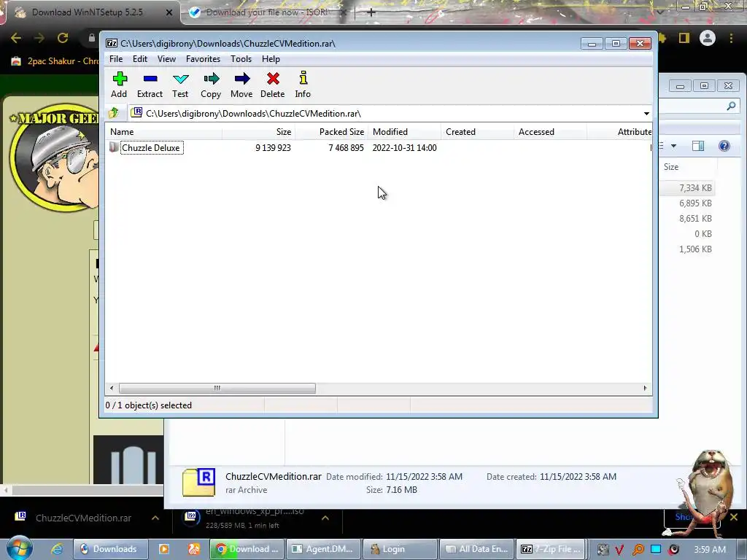The height and width of the screenshot is (560, 747).
Task: Click the Explorer search magnifier icon
Action: (731, 106)
